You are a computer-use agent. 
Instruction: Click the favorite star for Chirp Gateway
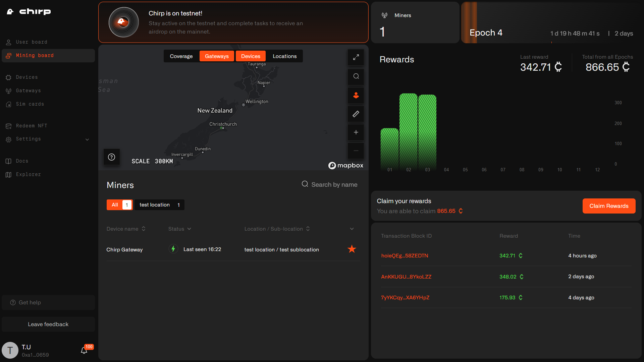352,249
